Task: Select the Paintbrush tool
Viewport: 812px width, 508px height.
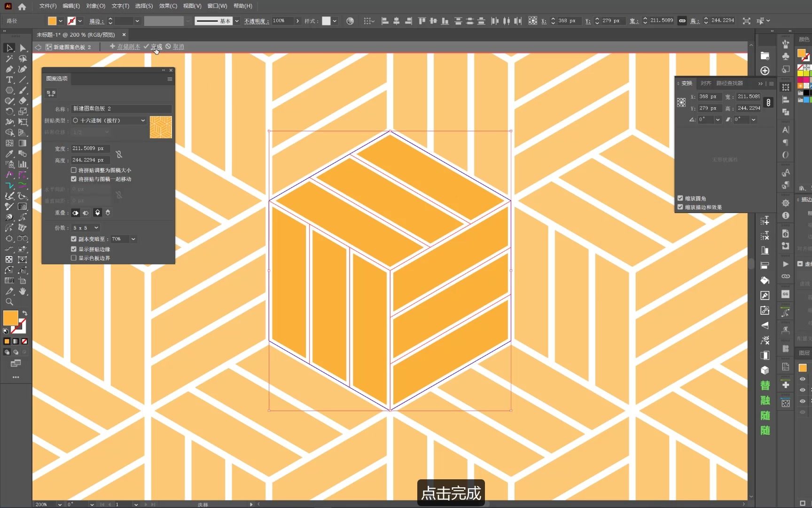Action: pyautogui.click(x=23, y=90)
